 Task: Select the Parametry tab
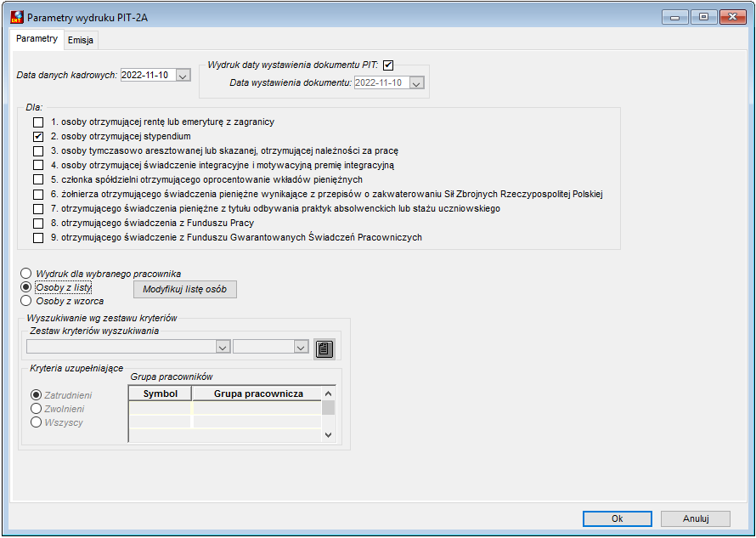tap(37, 38)
